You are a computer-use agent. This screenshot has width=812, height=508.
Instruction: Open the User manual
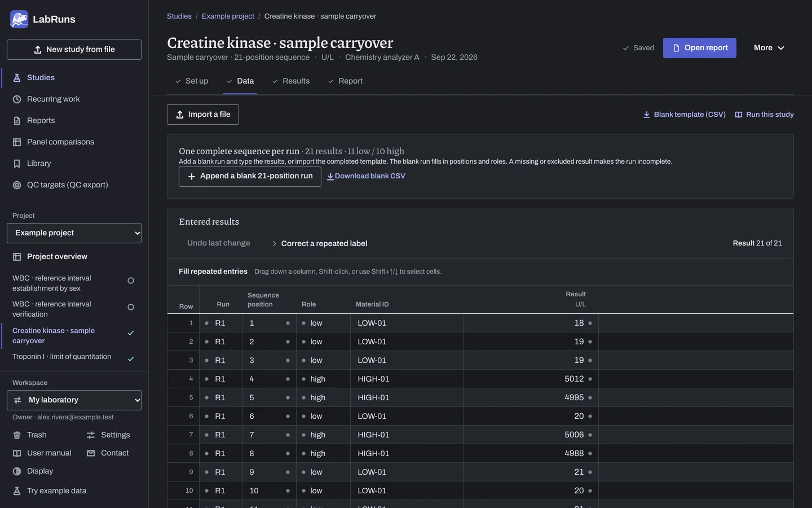point(42,453)
